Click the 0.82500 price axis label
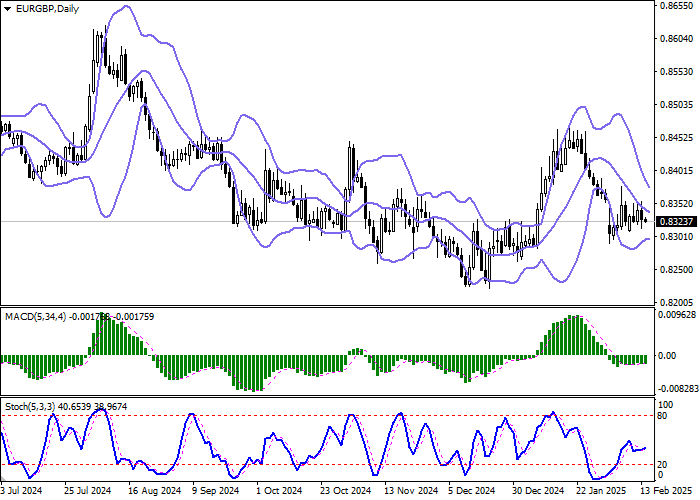The height and width of the screenshot is (500, 700). (677, 270)
